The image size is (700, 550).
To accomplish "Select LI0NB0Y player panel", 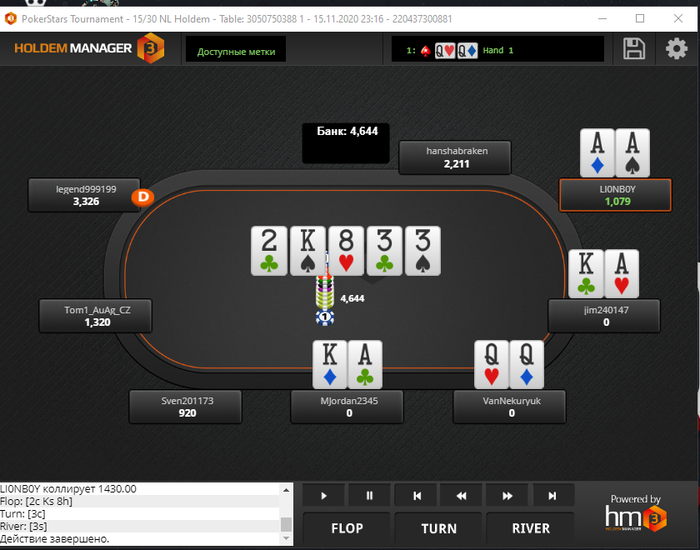I will [x=615, y=195].
